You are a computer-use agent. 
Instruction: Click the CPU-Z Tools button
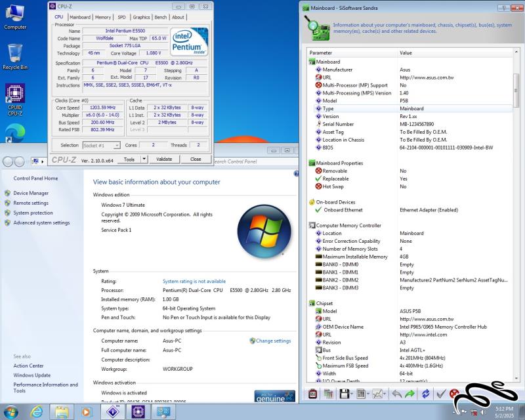[129, 159]
